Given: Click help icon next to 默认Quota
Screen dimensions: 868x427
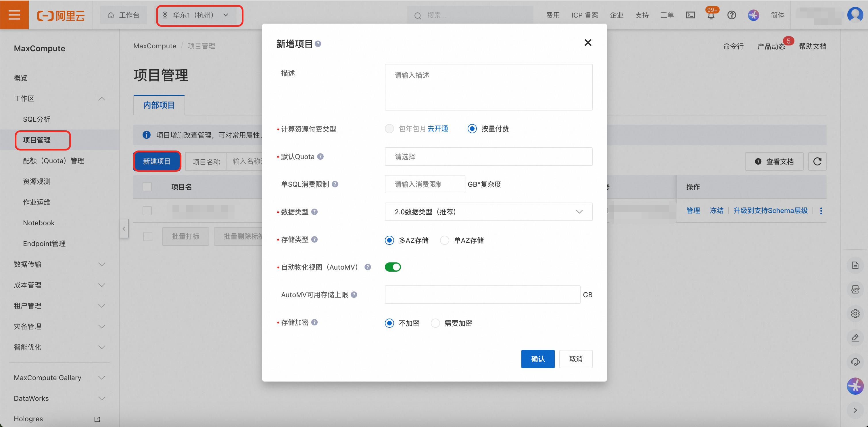Looking at the screenshot, I should coord(320,157).
